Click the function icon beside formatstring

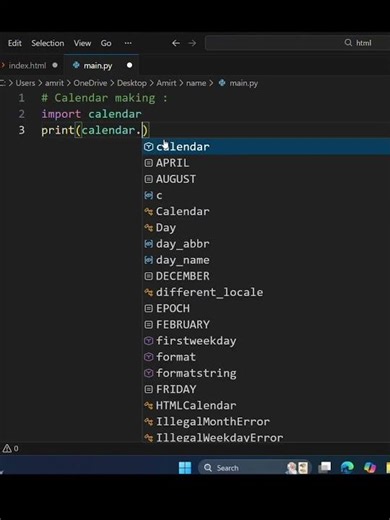pyautogui.click(x=149, y=373)
